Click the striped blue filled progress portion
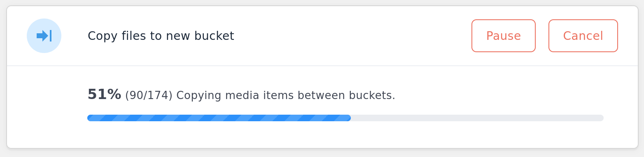This screenshot has height=157, width=644. pos(219,118)
